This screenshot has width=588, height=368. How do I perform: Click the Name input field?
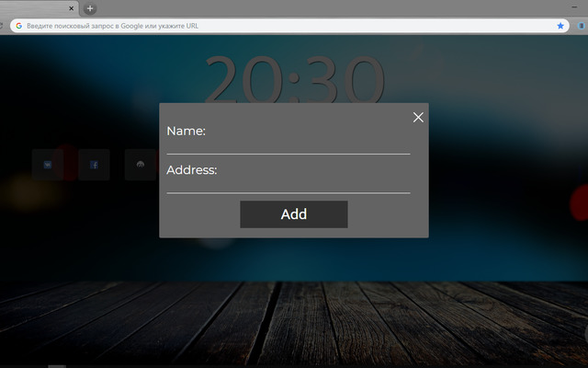288,146
